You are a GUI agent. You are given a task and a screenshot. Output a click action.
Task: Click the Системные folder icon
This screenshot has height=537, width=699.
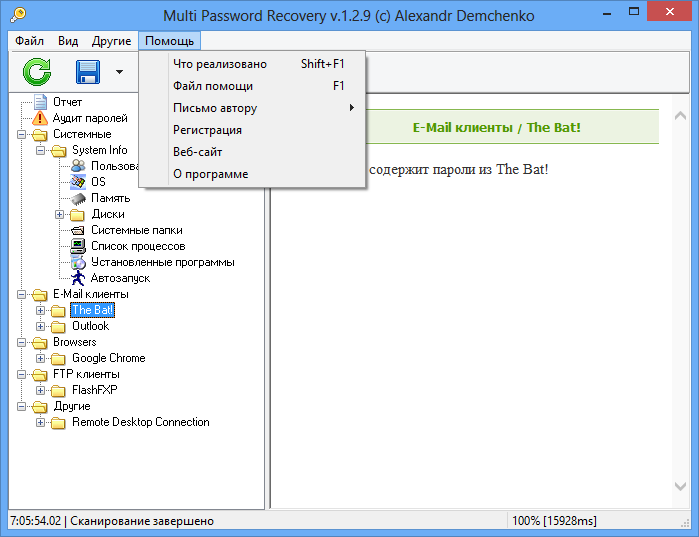click(40, 134)
